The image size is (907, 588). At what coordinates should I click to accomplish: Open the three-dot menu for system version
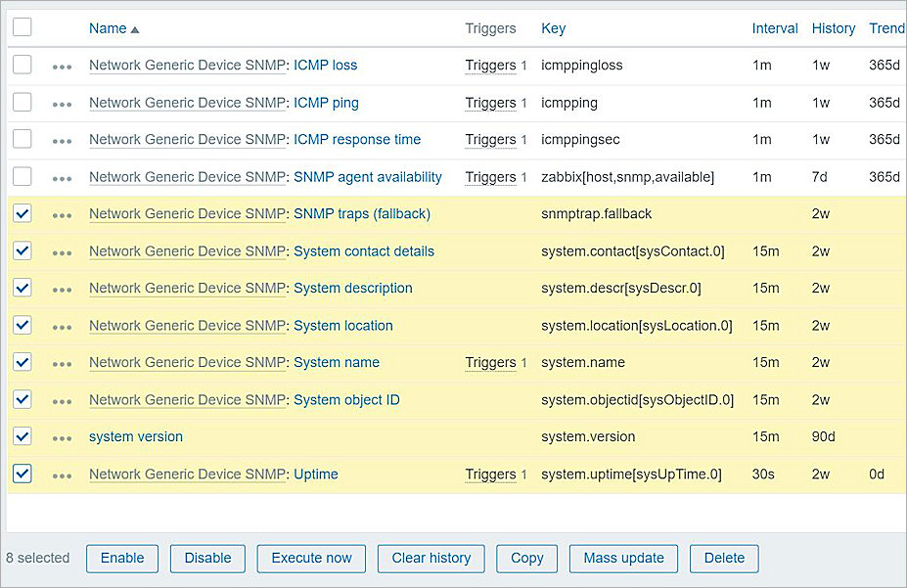point(62,438)
